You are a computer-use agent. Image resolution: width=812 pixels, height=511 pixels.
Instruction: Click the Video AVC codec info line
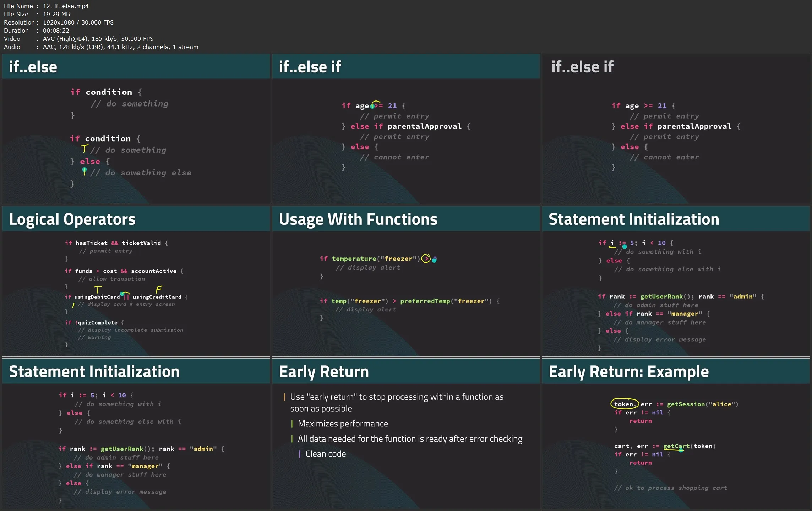point(98,39)
